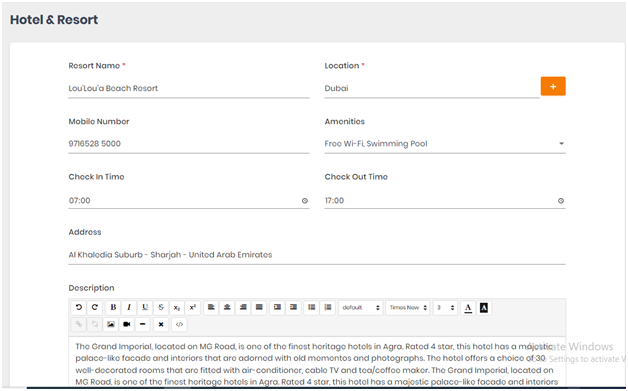The height and width of the screenshot is (391, 628).
Task: Toggle Underline formatting in Description editor
Action: point(145,307)
